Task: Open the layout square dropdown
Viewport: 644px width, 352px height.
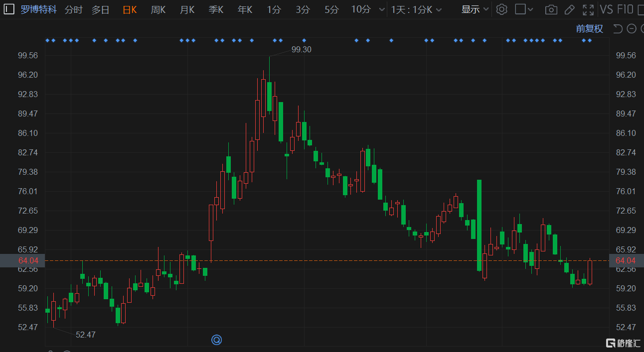Action: coord(524,9)
